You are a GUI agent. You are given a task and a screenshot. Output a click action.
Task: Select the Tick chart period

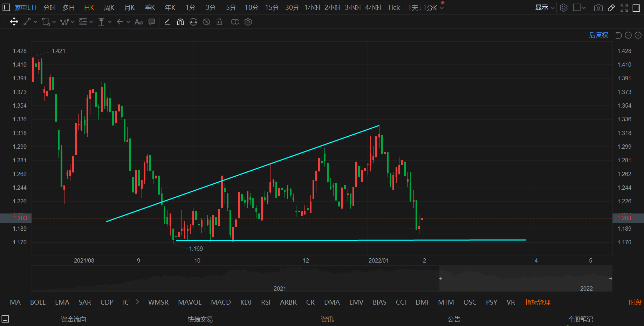tap(394, 8)
